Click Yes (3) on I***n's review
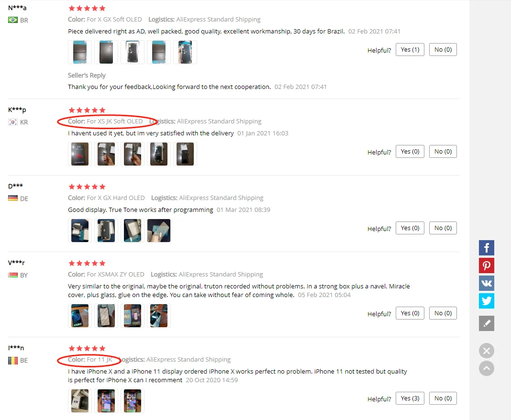The image size is (511, 420). pyautogui.click(x=410, y=398)
